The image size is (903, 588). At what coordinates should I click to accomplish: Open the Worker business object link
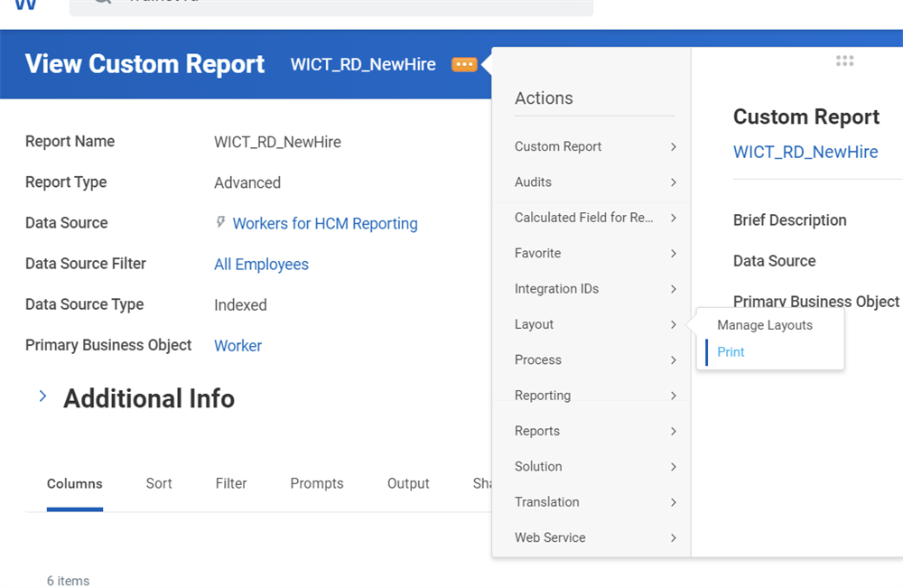pyautogui.click(x=237, y=346)
